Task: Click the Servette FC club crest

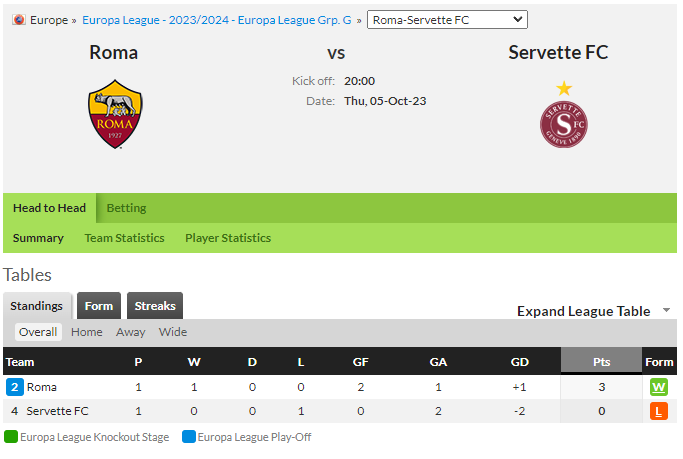Action: [564, 115]
